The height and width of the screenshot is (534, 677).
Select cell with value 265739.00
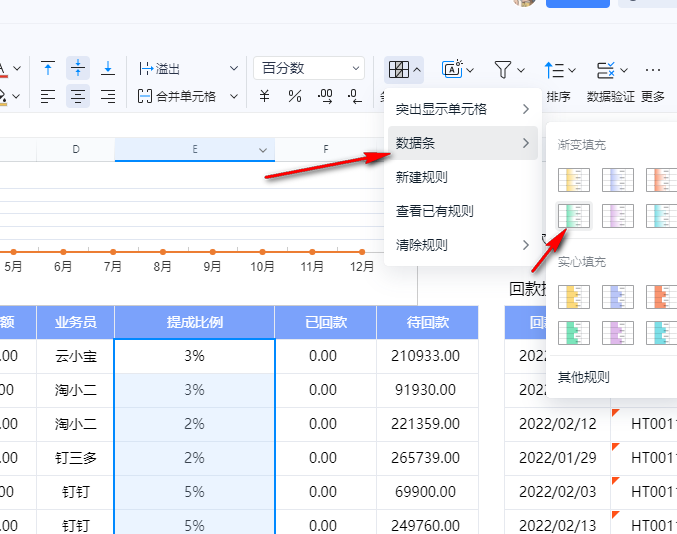point(427,458)
